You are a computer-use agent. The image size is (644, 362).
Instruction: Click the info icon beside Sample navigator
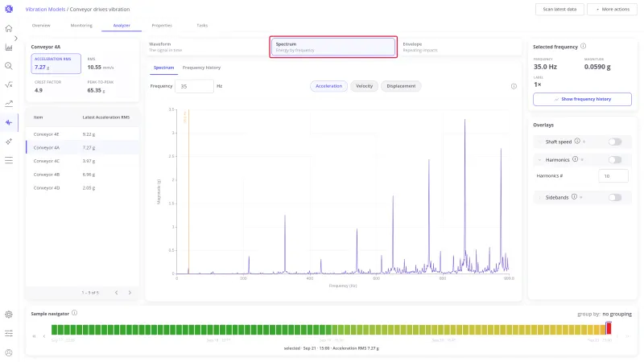(x=74, y=313)
